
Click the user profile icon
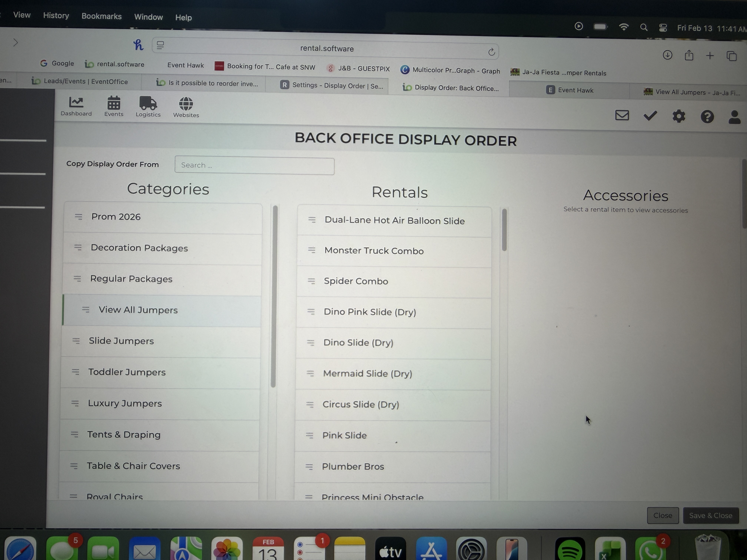point(734,117)
